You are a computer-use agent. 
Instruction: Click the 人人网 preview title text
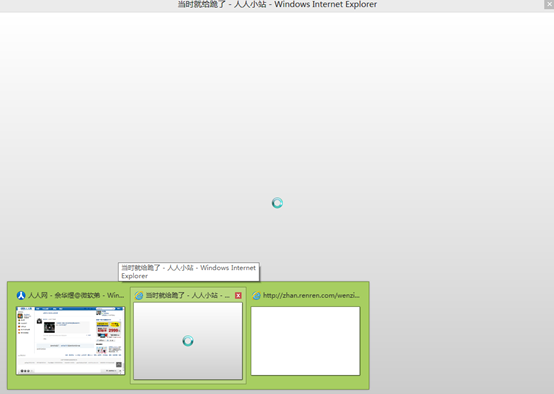point(76,295)
